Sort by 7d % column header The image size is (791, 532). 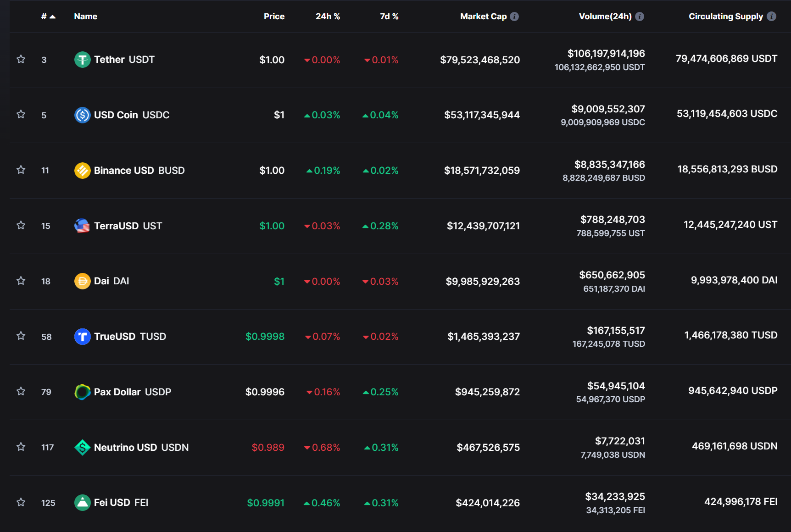[389, 17]
